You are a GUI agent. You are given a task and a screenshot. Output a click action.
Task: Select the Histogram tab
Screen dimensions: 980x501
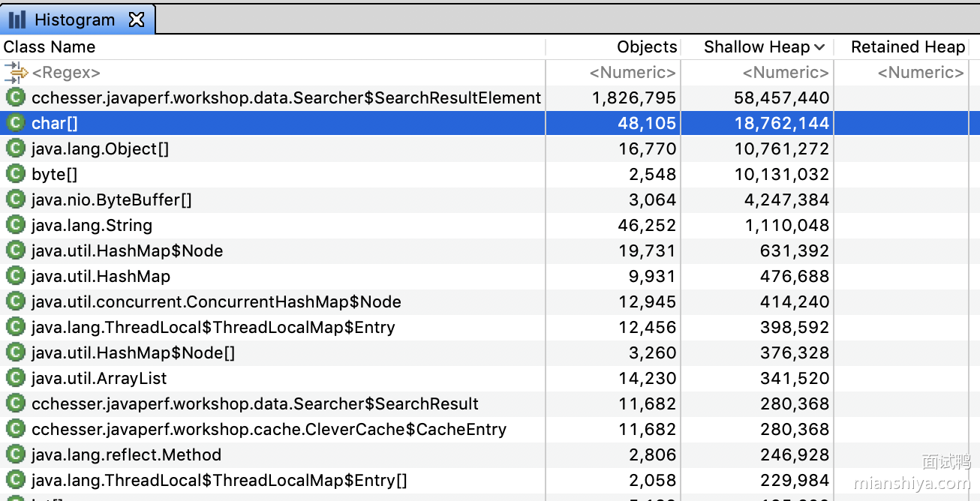click(x=74, y=19)
